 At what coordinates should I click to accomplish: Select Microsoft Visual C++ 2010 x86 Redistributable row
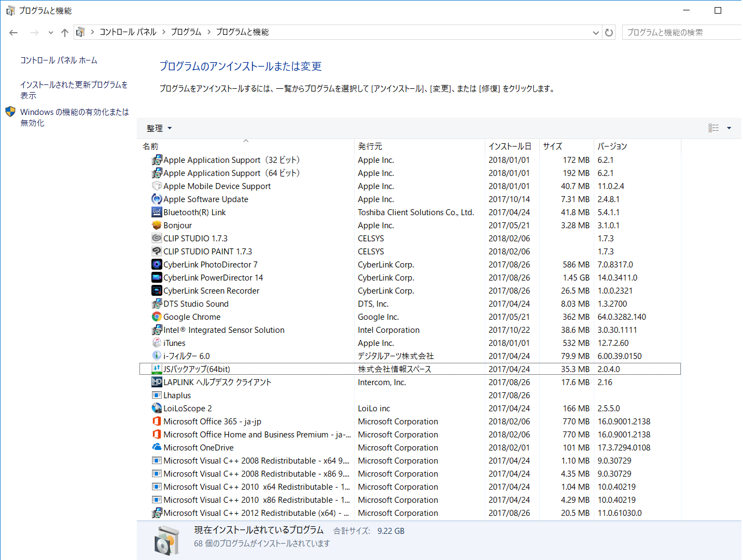point(410,500)
